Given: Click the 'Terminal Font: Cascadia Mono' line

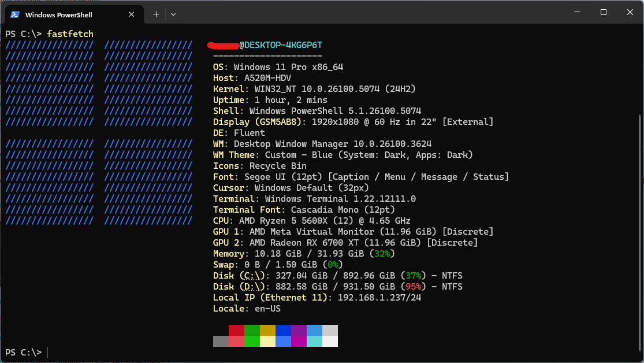Looking at the screenshot, I should click(304, 210).
